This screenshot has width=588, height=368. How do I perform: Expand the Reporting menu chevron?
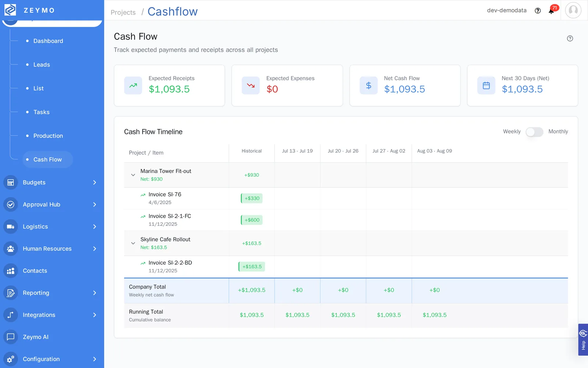click(x=94, y=293)
